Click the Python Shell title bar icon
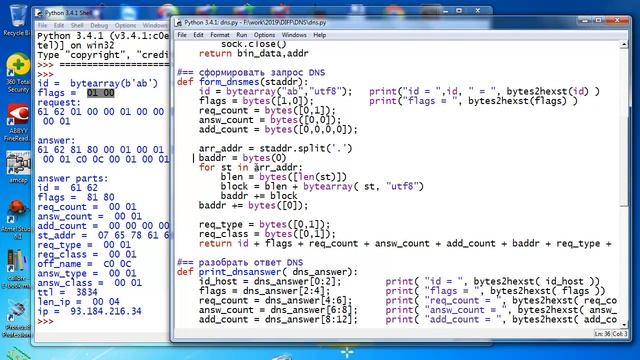Image resolution: width=640 pixels, height=360 pixels. coord(39,13)
